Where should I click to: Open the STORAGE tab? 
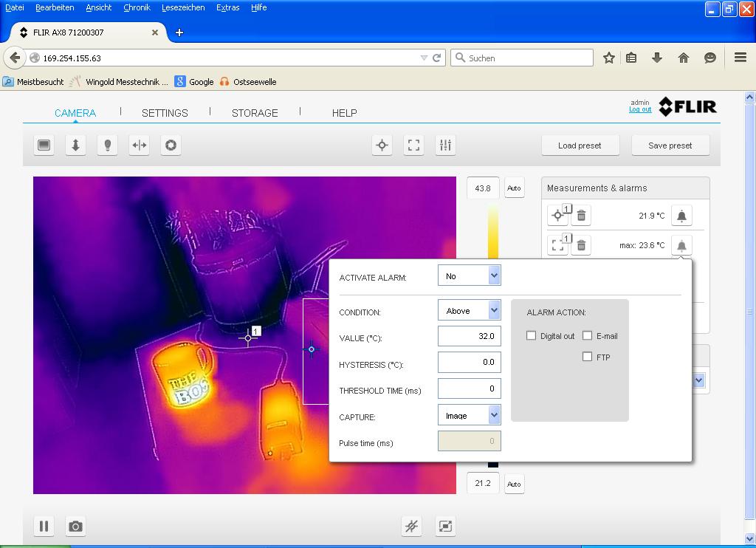255,113
